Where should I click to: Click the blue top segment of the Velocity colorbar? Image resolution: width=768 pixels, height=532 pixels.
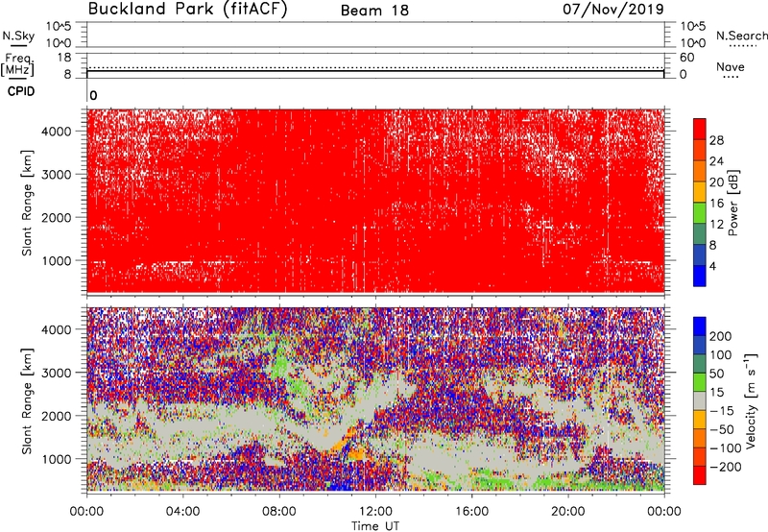pos(700,326)
